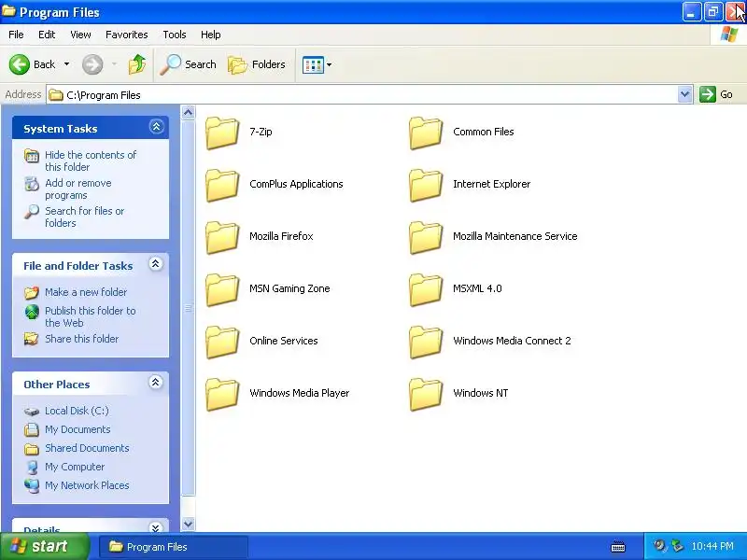747x560 pixels.
Task: Collapse the Other Places panel
Action: pyautogui.click(x=155, y=383)
